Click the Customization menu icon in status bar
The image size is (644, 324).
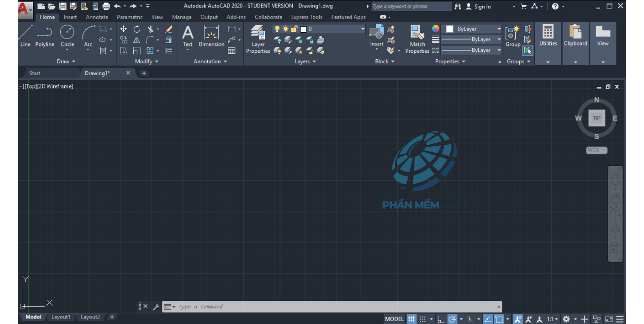coord(620,319)
